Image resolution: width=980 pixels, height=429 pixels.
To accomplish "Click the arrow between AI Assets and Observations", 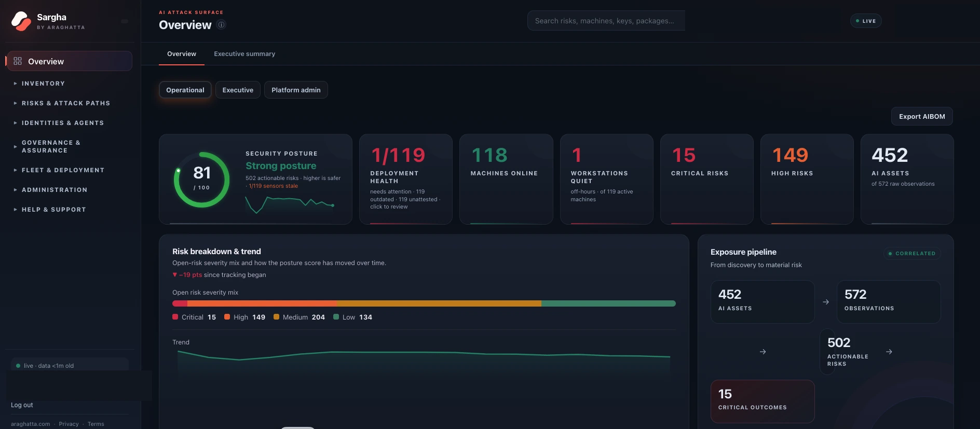I will point(826,302).
